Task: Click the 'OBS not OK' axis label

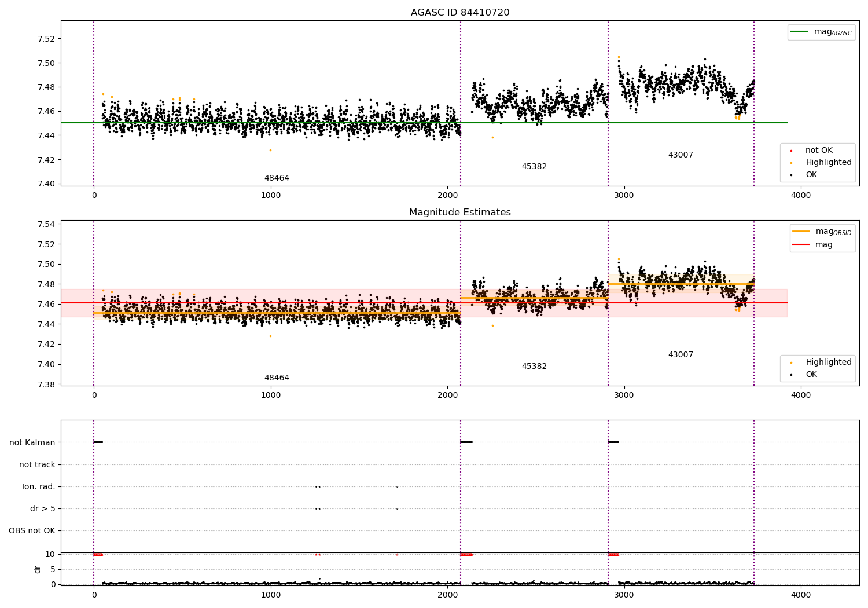Action: (32, 531)
